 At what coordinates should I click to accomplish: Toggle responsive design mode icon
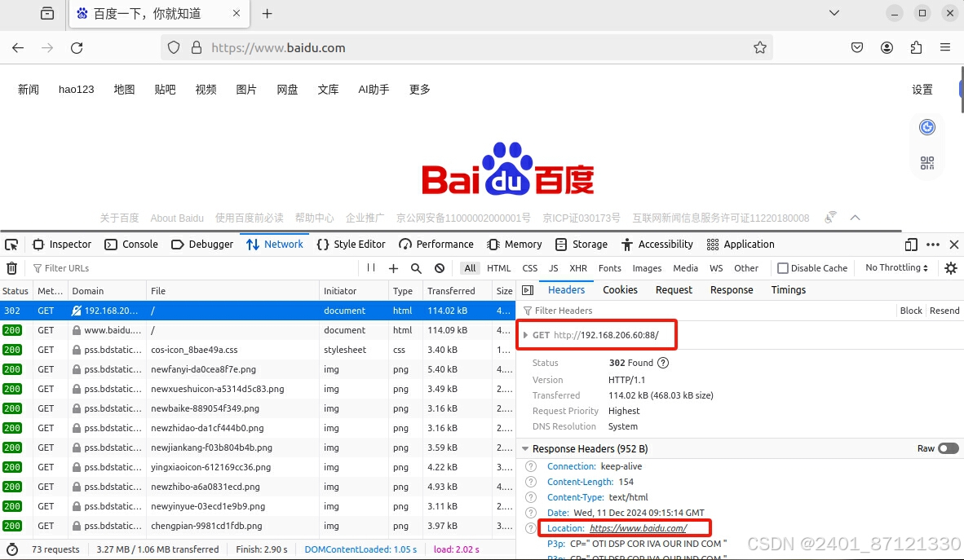click(911, 245)
